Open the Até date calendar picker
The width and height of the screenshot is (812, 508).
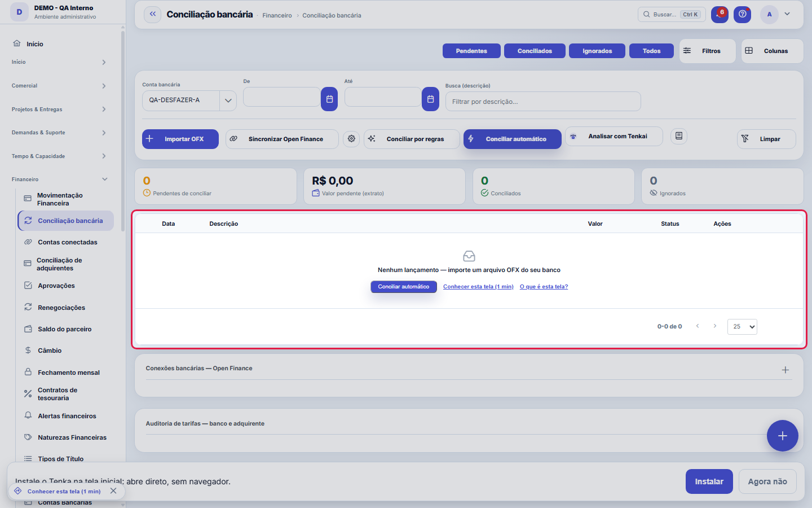430,99
